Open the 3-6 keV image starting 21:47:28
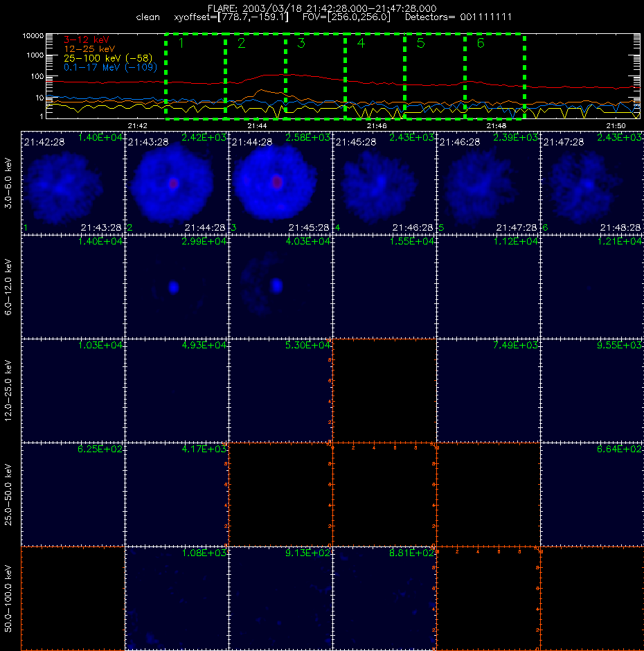 pos(592,183)
